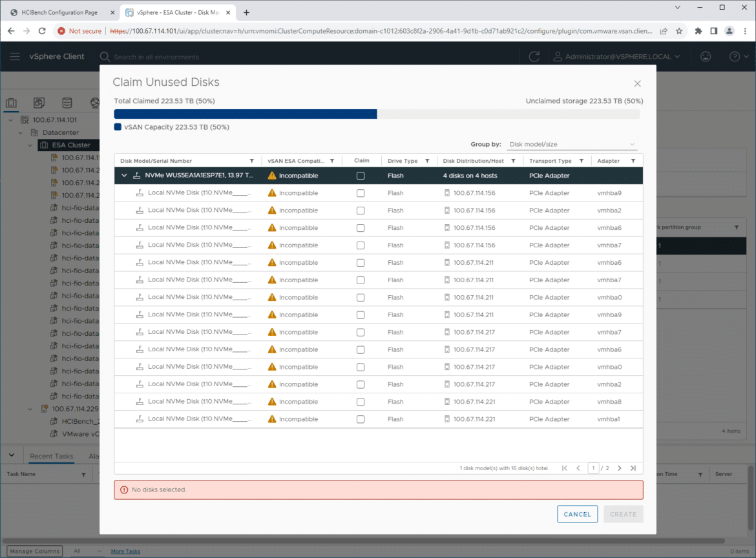This screenshot has height=558, width=756.
Task: Select the vSphere - ESA Cluster browser tab
Action: click(178, 12)
